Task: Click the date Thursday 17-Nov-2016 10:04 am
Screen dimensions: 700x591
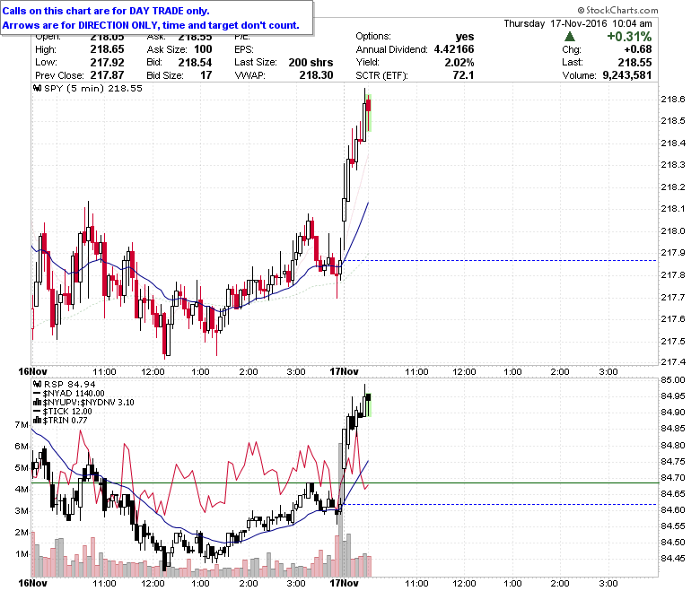Action: coord(578,23)
